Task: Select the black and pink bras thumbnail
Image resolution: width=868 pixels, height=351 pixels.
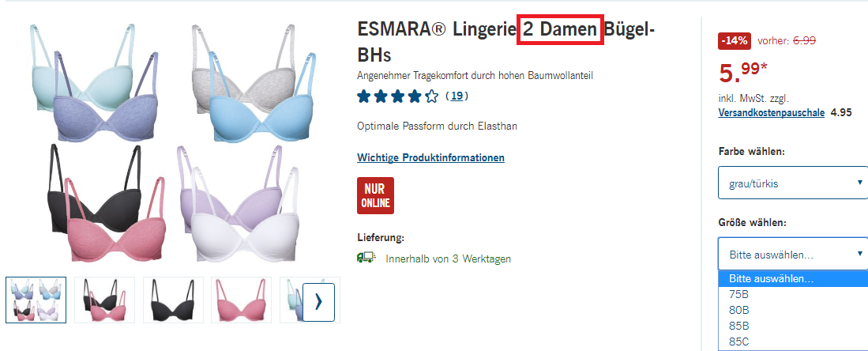Action: (x=104, y=300)
